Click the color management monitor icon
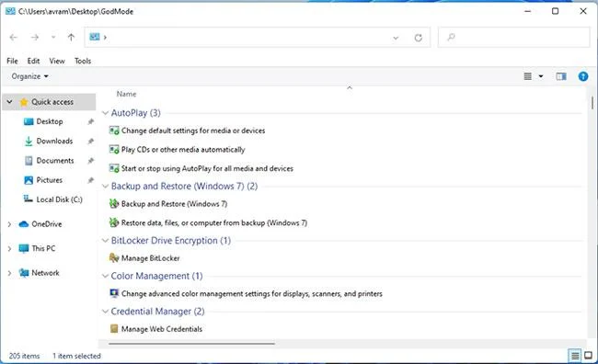Viewport: 598px width, 364px height. (114, 293)
